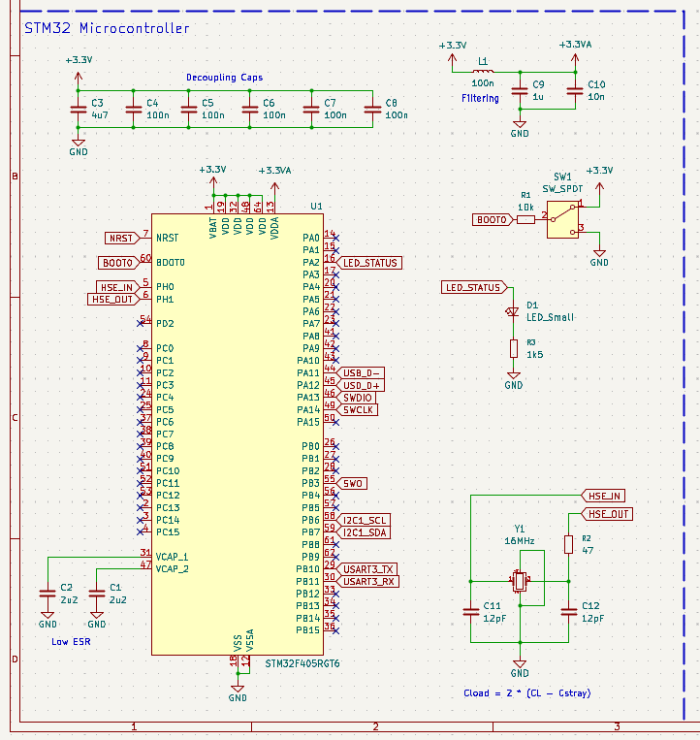
Task: Click the C3 4u7 capacitor symbol
Action: coord(79,109)
